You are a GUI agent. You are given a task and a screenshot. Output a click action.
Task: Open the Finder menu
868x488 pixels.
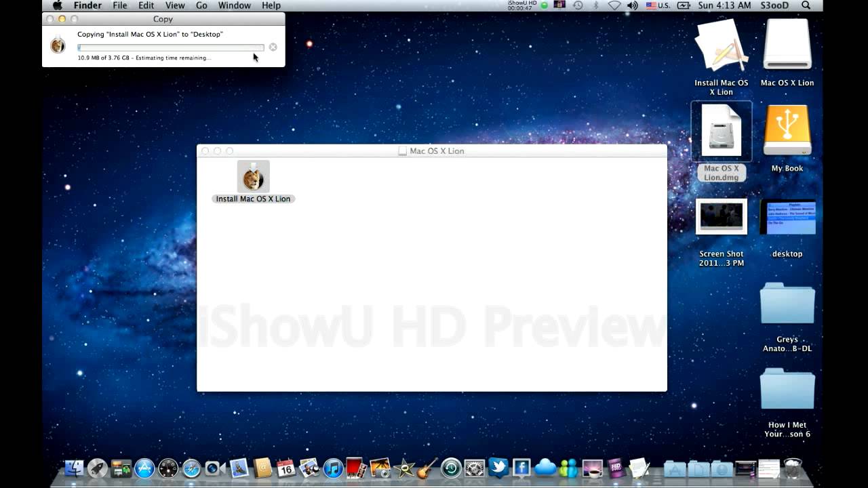click(x=87, y=5)
